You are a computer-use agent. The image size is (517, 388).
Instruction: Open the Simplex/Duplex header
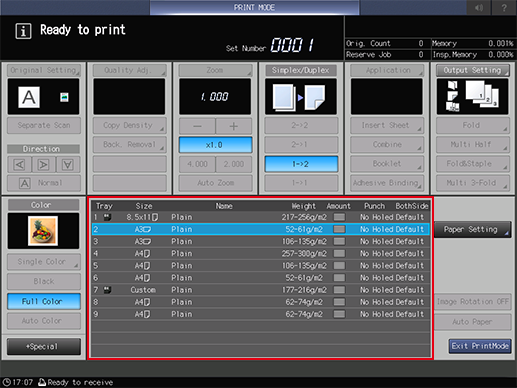301,70
